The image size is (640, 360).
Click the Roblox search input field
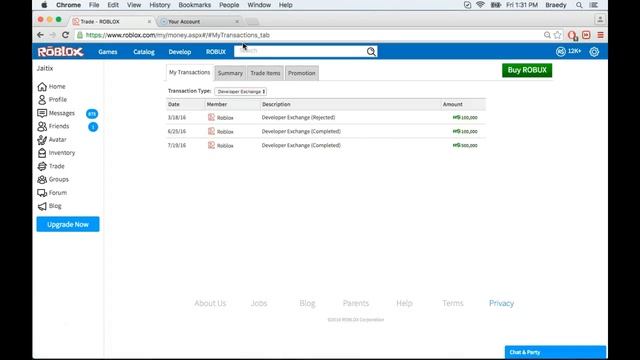[x=300, y=51]
